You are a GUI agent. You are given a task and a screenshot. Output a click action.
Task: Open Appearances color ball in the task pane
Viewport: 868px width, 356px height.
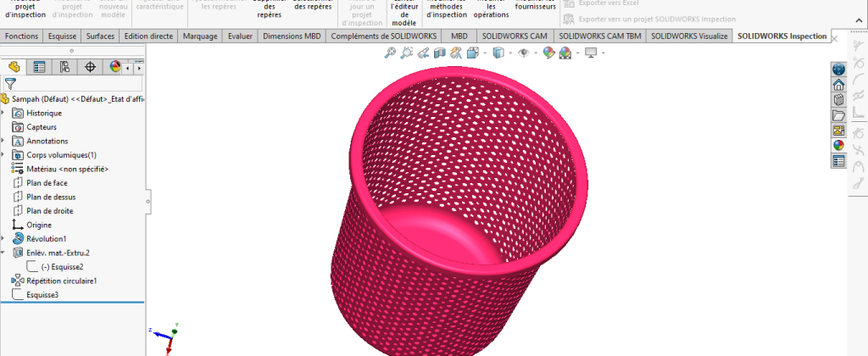point(838,146)
